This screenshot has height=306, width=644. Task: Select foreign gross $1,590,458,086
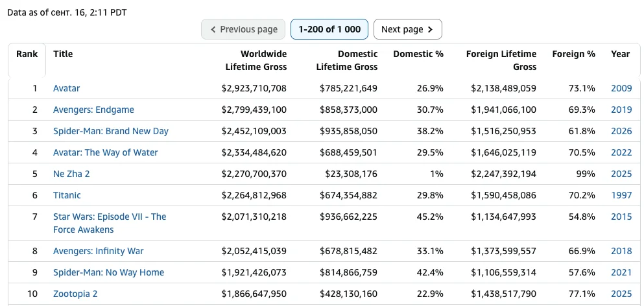click(x=503, y=195)
